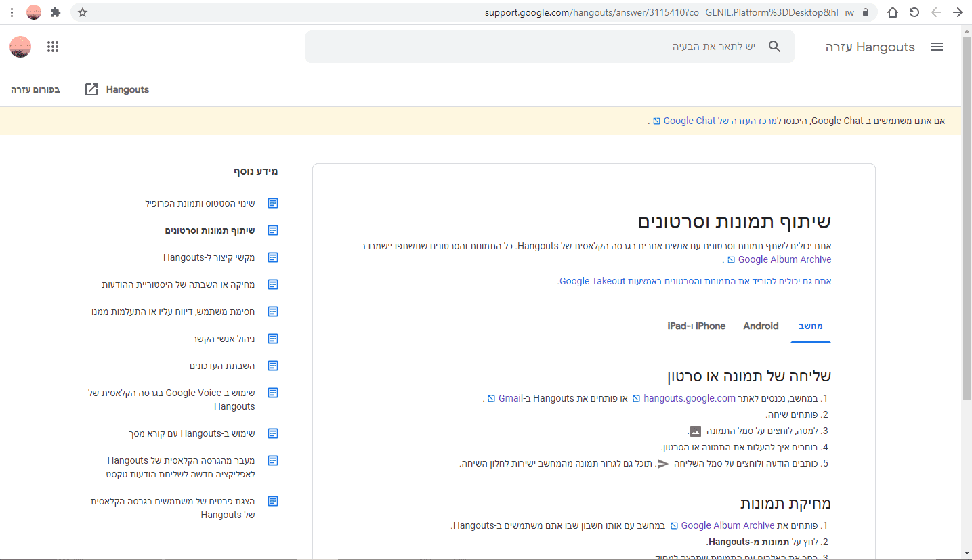Navigate back with the left arrow
972x560 pixels.
936,12
